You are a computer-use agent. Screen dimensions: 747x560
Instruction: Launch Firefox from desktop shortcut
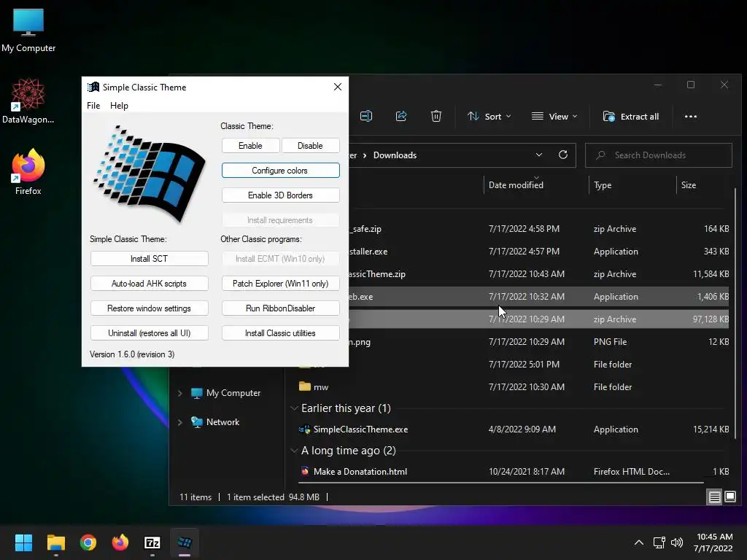(x=28, y=172)
